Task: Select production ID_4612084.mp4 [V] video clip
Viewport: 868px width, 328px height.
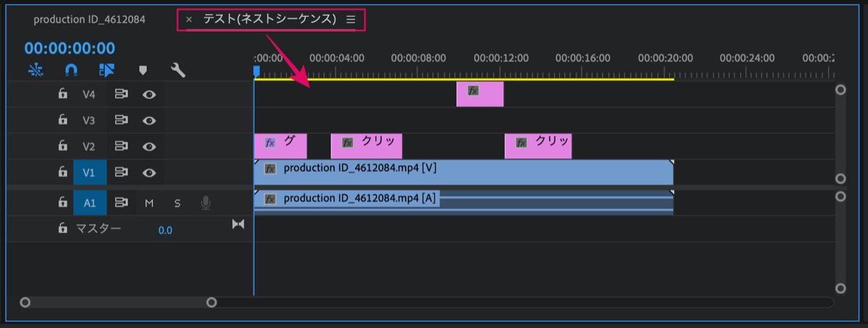Action: point(464,172)
